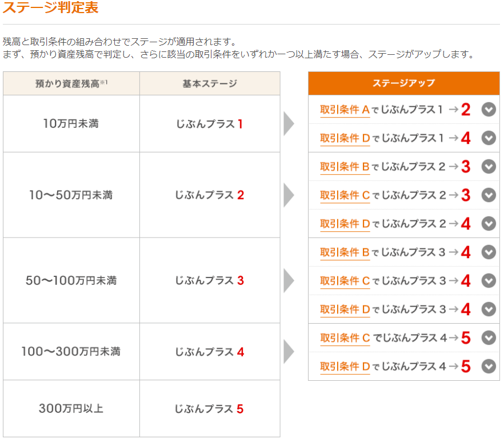Open 取引条件B link for じぶんプラス2
Viewport: 504px width, 439px height.
click(x=345, y=167)
